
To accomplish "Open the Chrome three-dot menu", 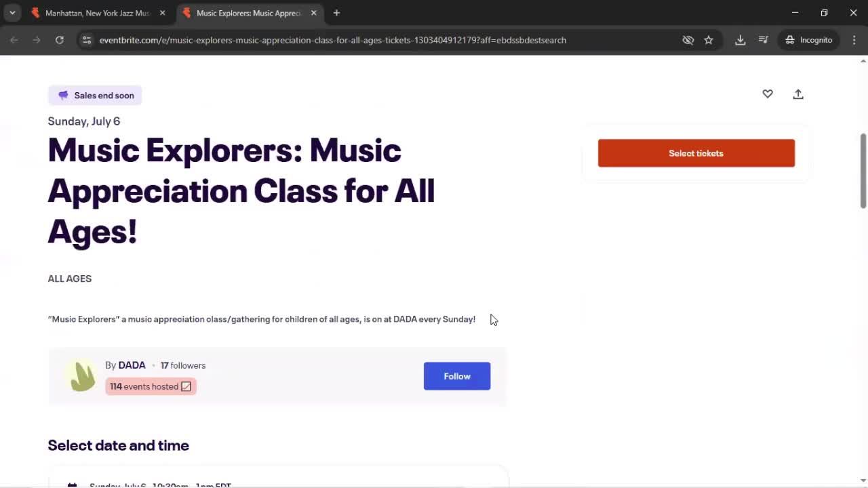I will click(x=854, y=40).
